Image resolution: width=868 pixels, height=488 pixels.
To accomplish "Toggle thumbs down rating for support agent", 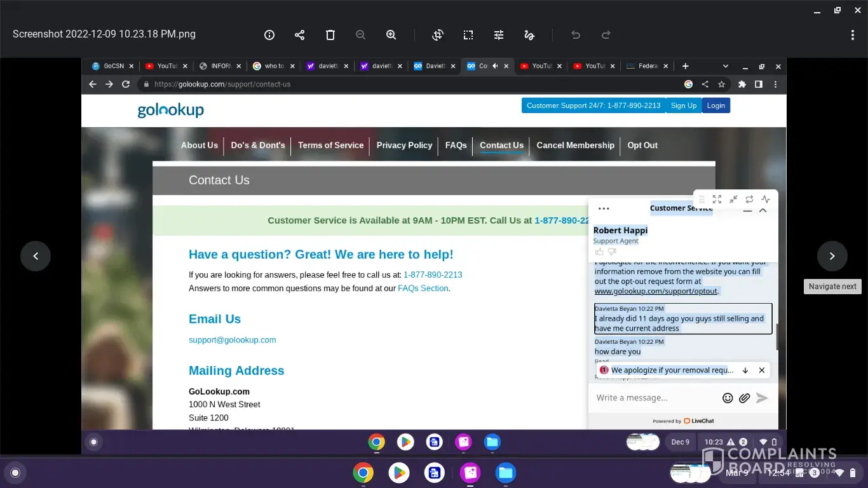I will 612,252.
